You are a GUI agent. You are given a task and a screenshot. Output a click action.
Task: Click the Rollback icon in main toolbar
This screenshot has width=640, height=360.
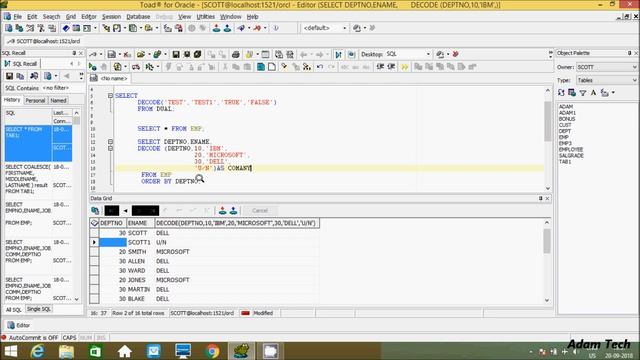coord(227,28)
